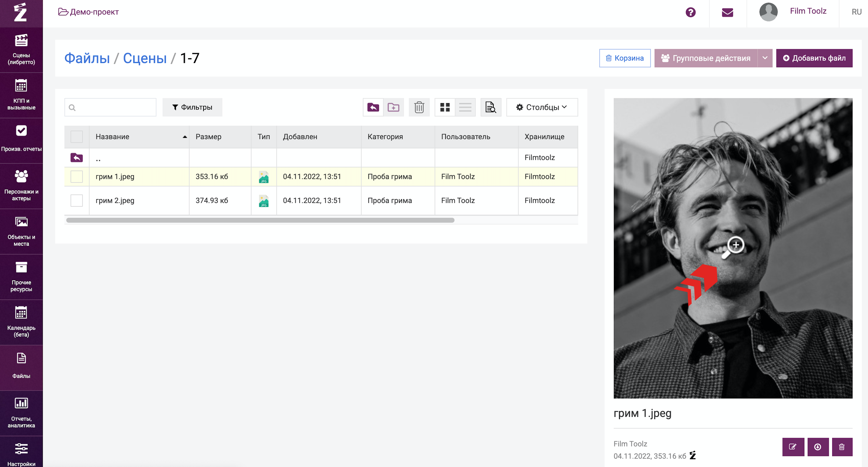868x467 pixels.
Task: Sort by Название column header
Action: tap(139, 137)
